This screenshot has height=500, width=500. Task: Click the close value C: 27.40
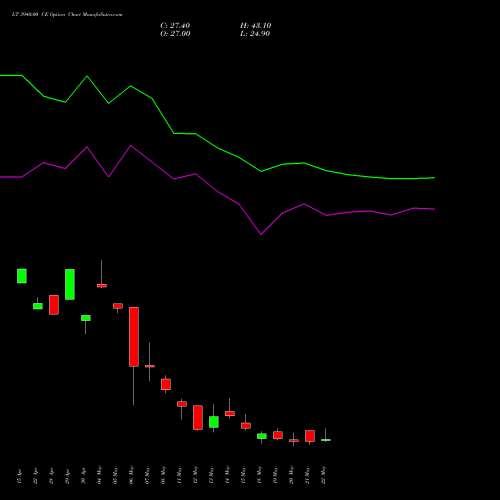pyautogui.click(x=175, y=26)
